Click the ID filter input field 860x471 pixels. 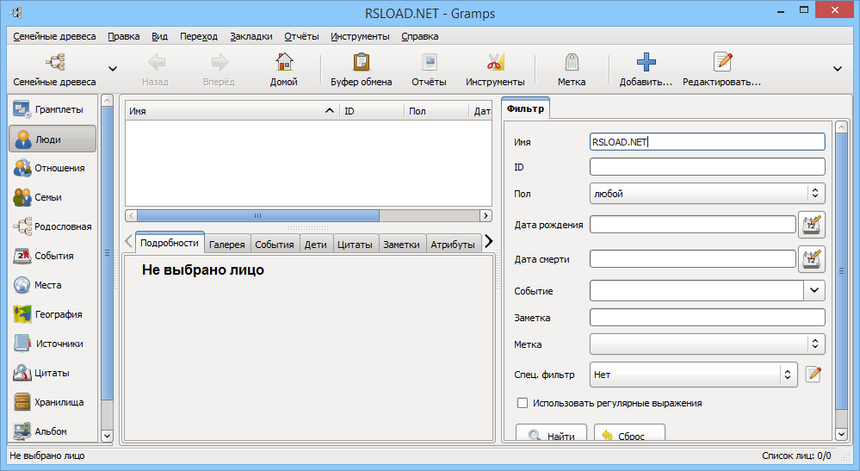(x=707, y=166)
